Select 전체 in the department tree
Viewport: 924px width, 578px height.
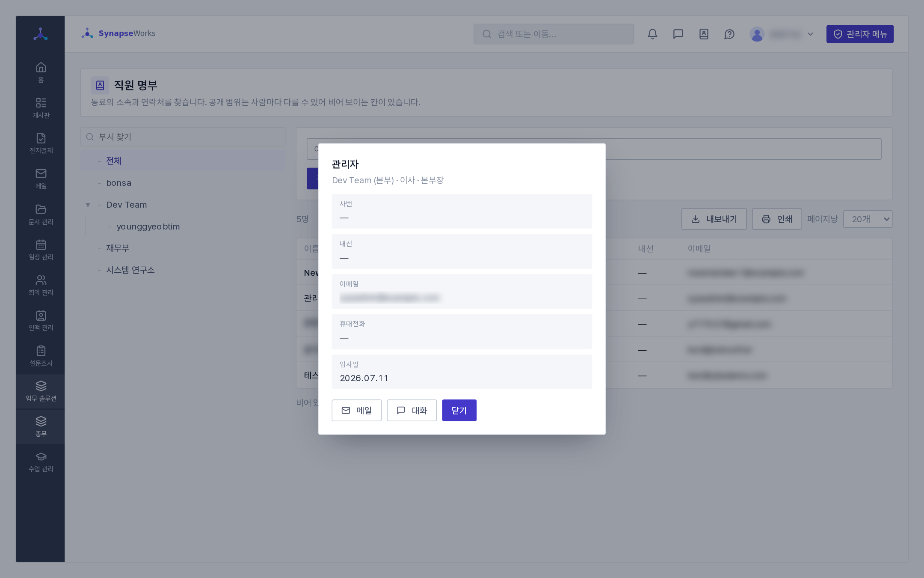[183, 161]
